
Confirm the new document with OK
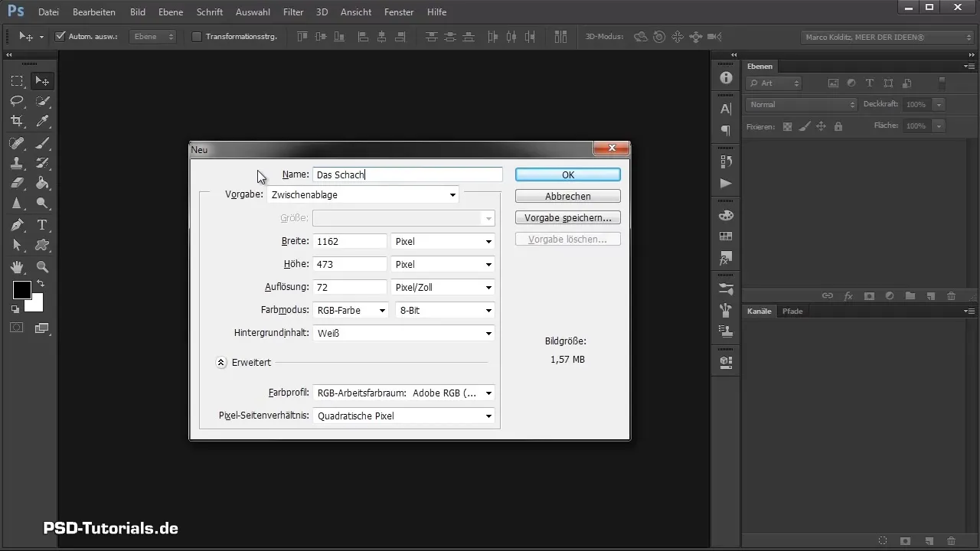coord(568,174)
